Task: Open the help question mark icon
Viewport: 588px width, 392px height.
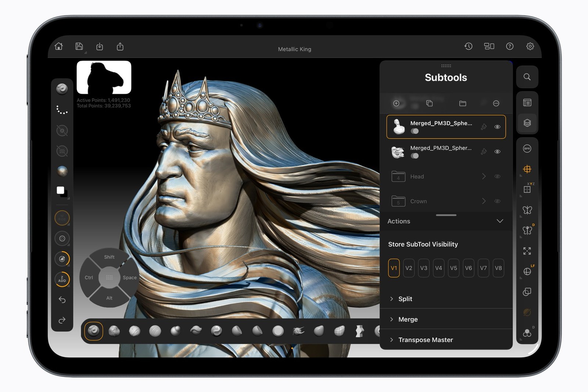Action: point(509,46)
